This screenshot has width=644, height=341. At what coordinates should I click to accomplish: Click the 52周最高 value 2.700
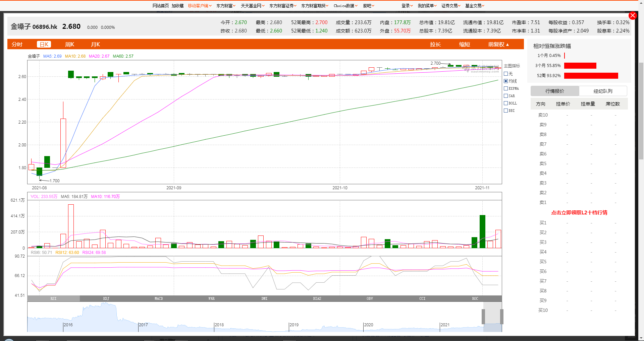[321, 22]
